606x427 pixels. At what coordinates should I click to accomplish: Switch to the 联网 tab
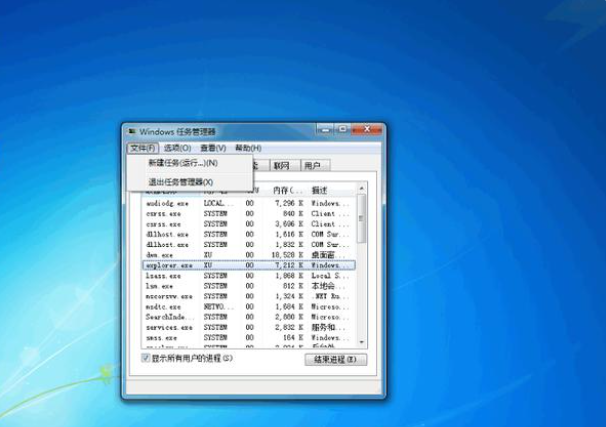282,166
